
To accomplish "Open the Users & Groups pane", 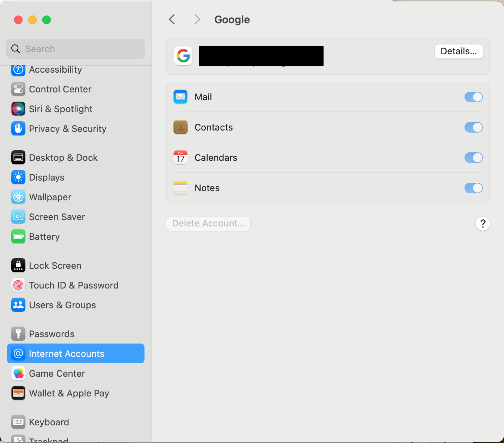I will click(76, 305).
